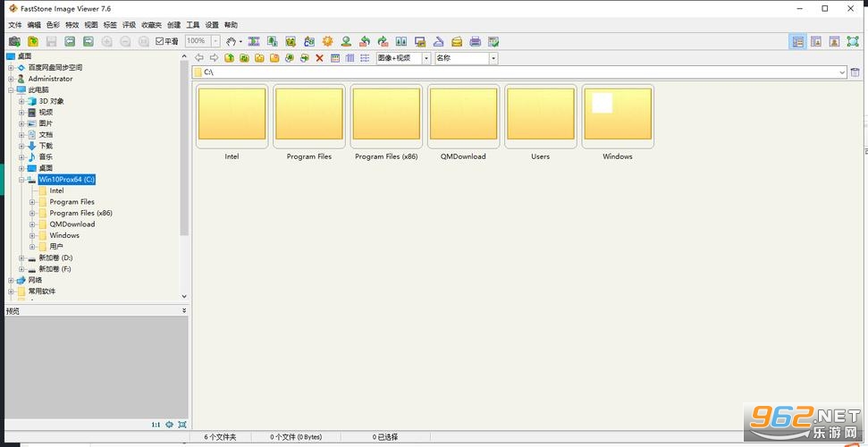Viewport: 868px width, 447px height.
Task: Click the rotate right icon
Action: 383,41
